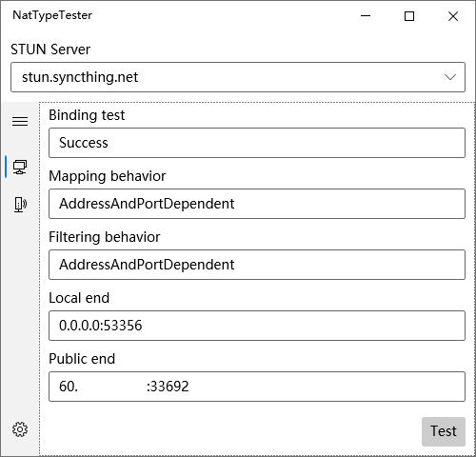Select the computer network test icon in sidebar
The image size is (476, 457).
(20, 167)
